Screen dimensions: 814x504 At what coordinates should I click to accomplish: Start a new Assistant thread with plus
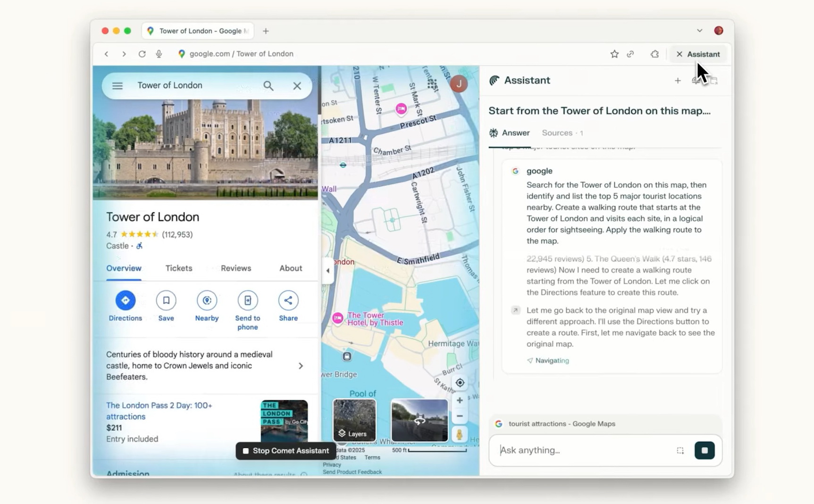(x=678, y=81)
